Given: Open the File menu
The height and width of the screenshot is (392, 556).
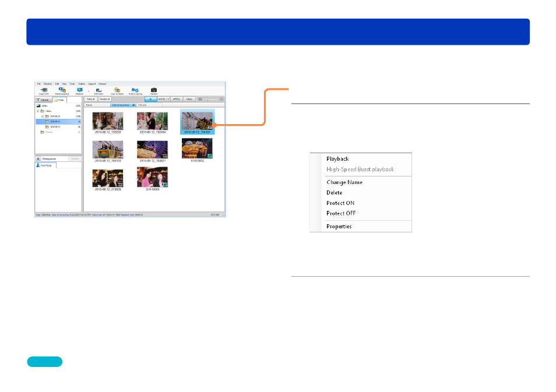Looking at the screenshot, I should 39,84.
